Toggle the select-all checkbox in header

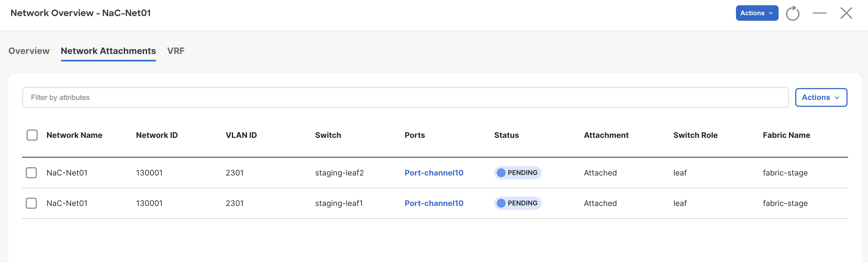click(32, 135)
